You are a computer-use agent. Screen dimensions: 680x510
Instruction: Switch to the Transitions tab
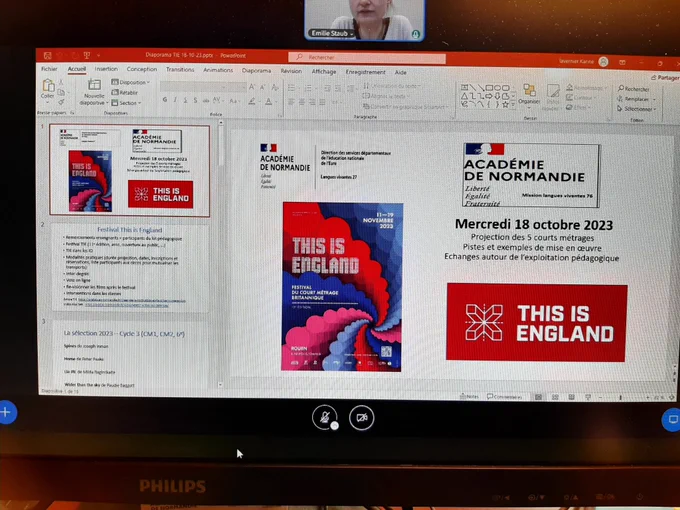[180, 70]
